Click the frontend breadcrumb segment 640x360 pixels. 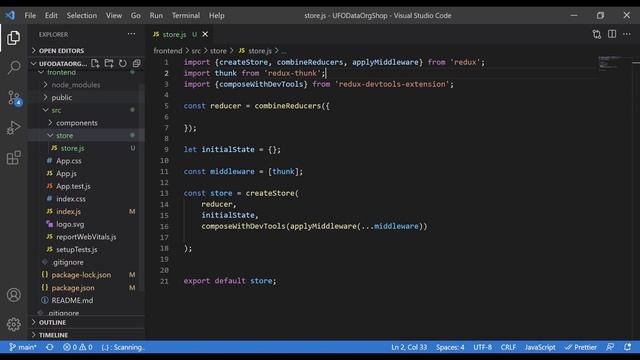click(168, 51)
